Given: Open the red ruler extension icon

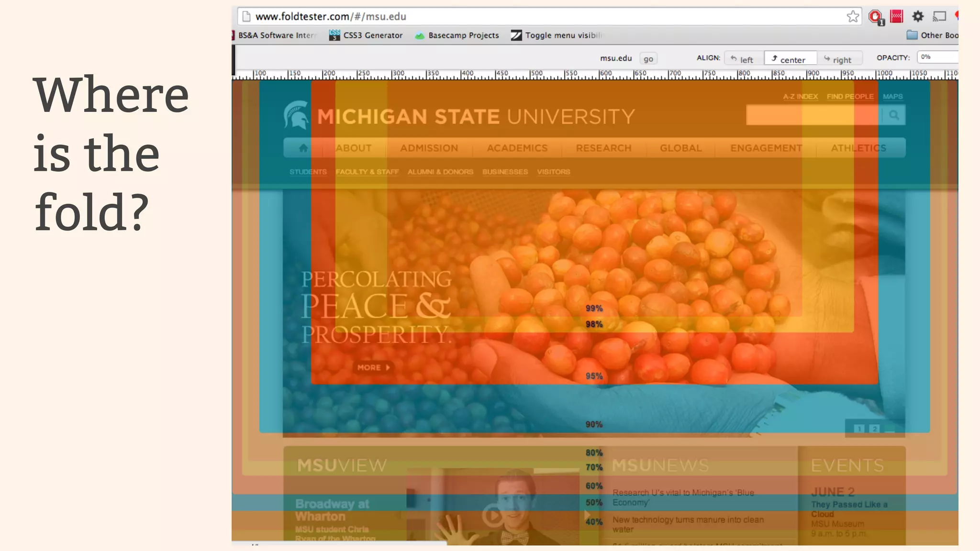Looking at the screenshot, I should pyautogui.click(x=896, y=17).
